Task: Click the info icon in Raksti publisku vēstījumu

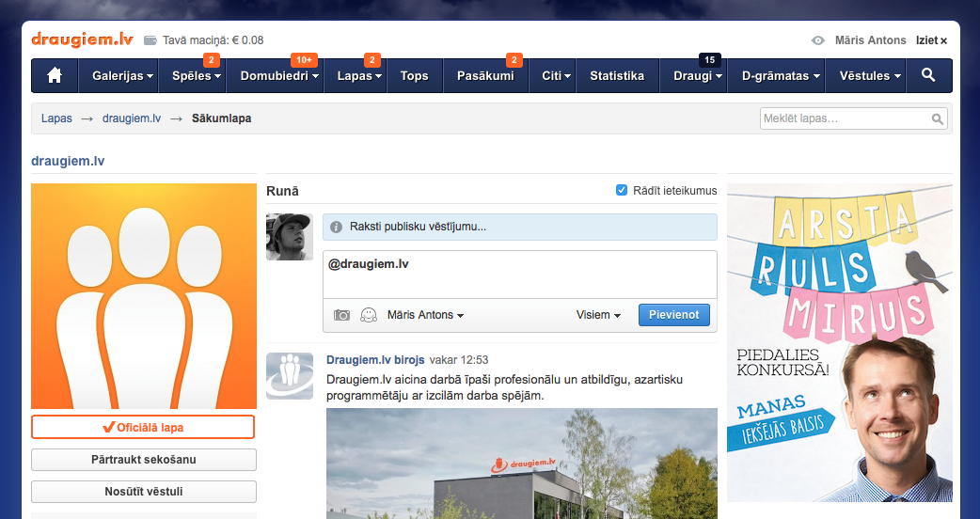Action: coord(337,227)
